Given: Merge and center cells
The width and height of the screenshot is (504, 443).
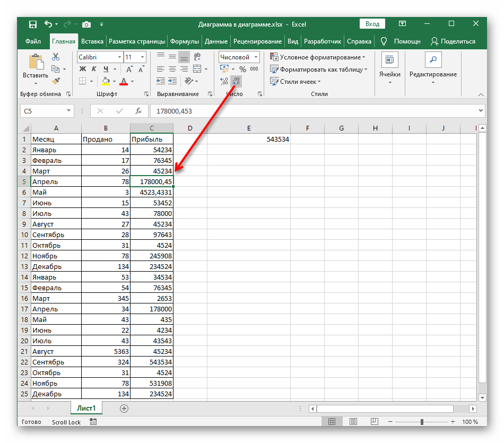Looking at the screenshot, I should pos(197,69).
